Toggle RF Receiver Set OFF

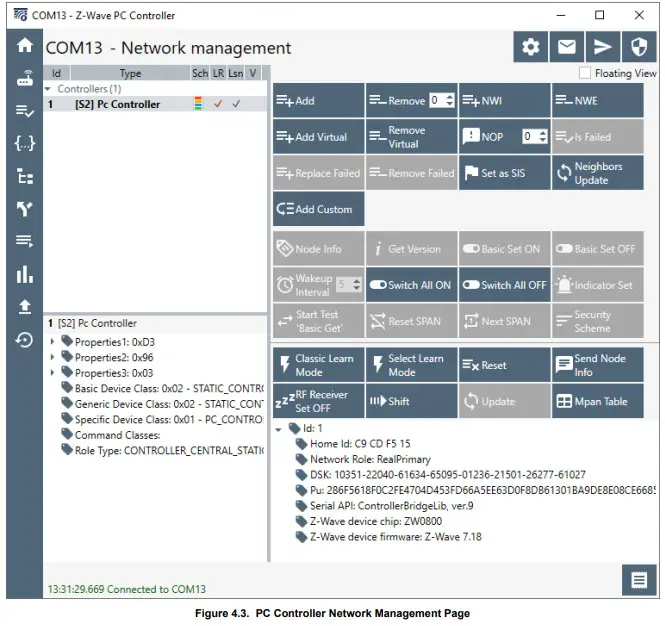pyautogui.click(x=319, y=401)
